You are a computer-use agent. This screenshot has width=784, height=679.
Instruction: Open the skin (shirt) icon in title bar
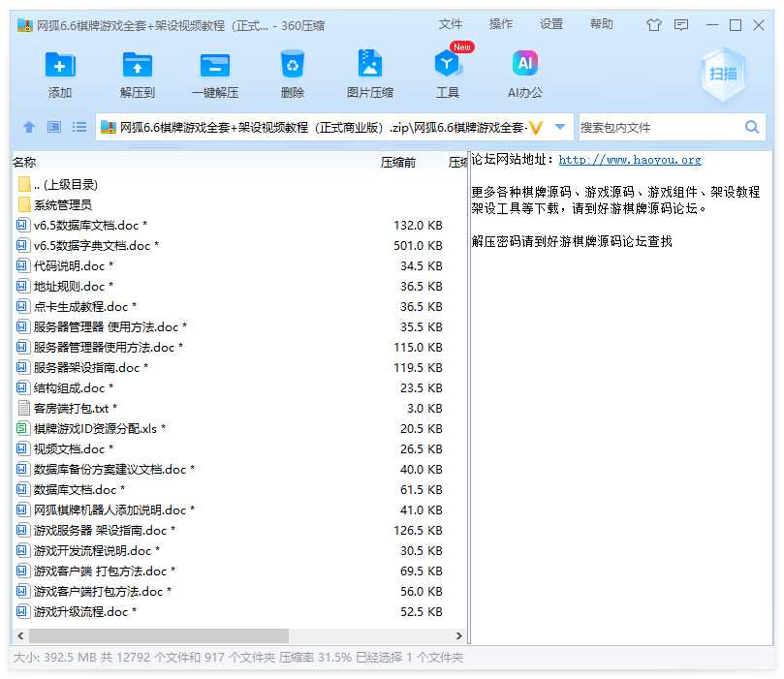[653, 24]
